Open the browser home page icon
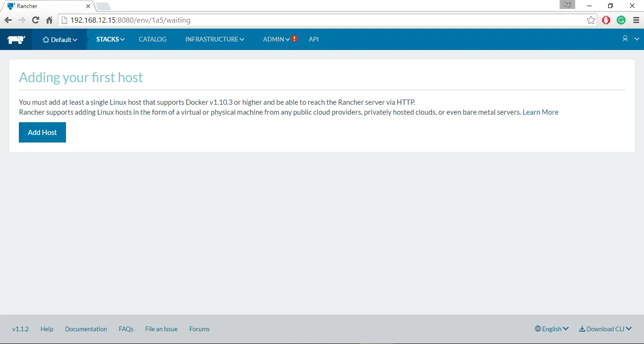The width and height of the screenshot is (644, 344). (49, 20)
